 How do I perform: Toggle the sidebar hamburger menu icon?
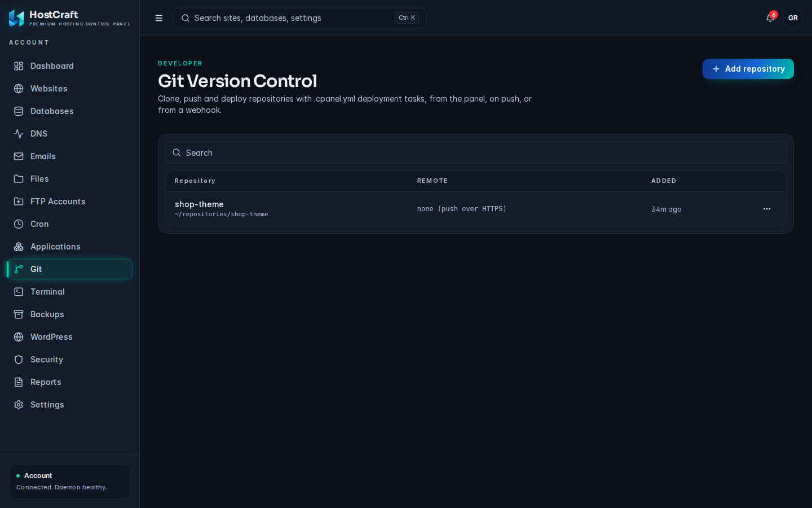[x=159, y=18]
